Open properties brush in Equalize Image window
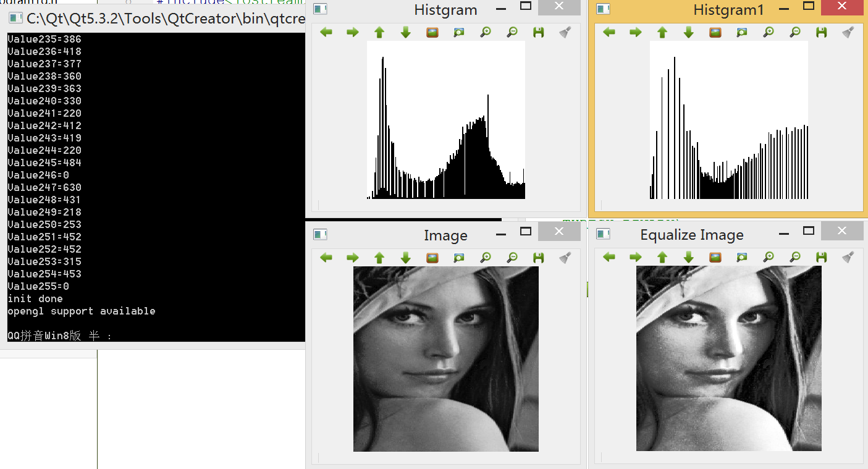This screenshot has height=469, width=868. click(848, 257)
